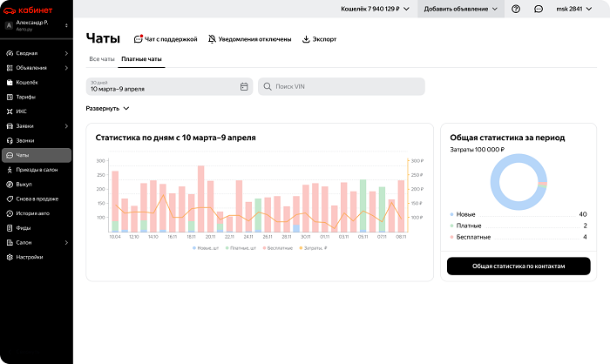Click the General contact statistics button

point(518,266)
